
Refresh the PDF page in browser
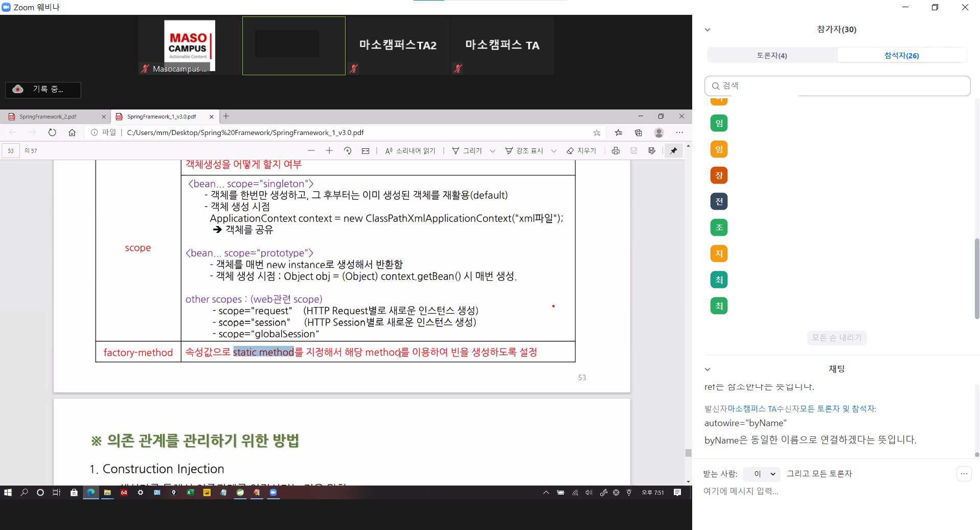point(52,132)
